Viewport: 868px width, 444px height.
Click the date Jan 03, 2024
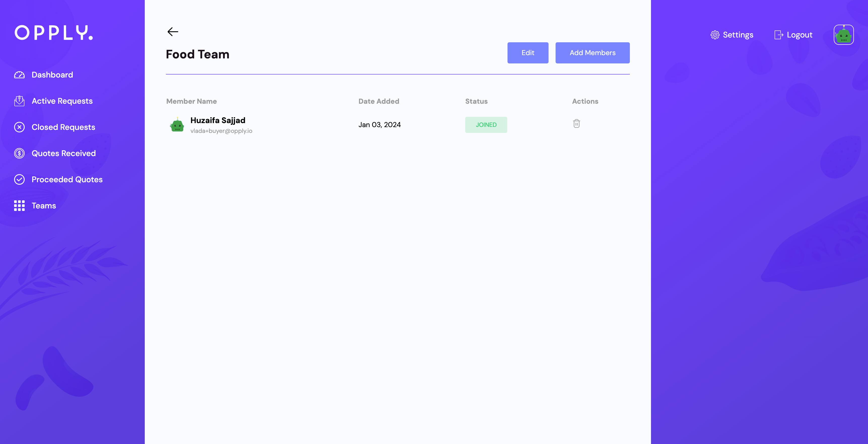click(x=380, y=125)
